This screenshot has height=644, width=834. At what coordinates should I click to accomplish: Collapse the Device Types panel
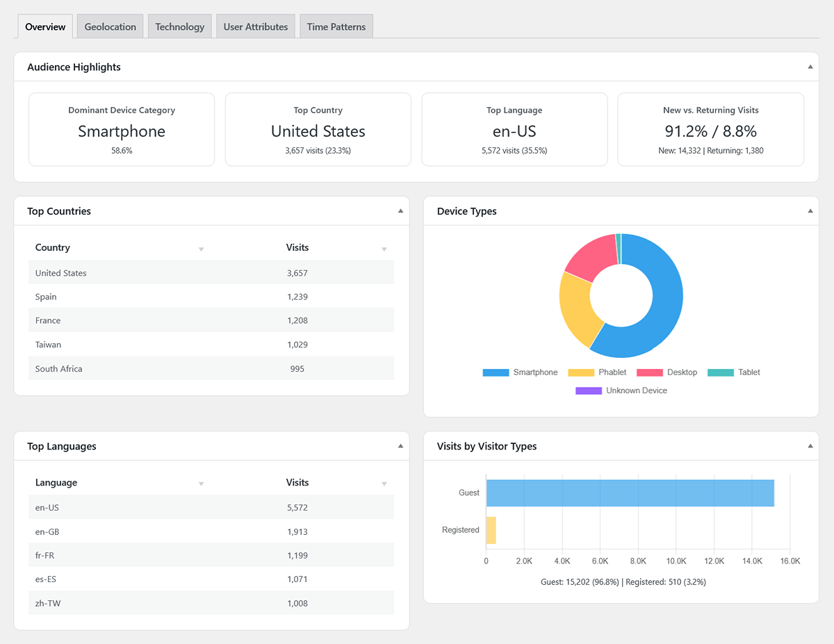[x=809, y=210]
